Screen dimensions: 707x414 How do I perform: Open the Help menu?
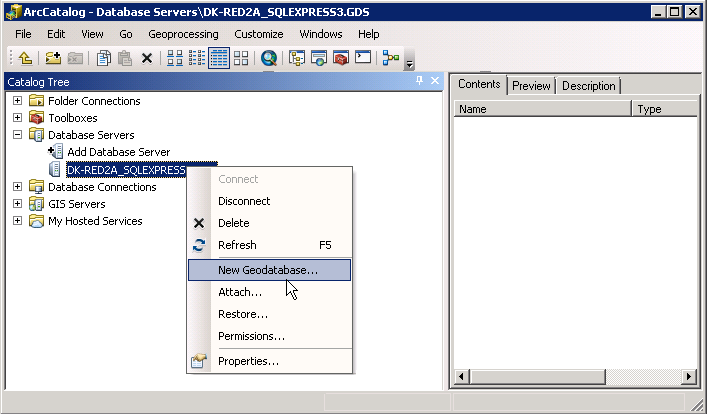(x=368, y=34)
